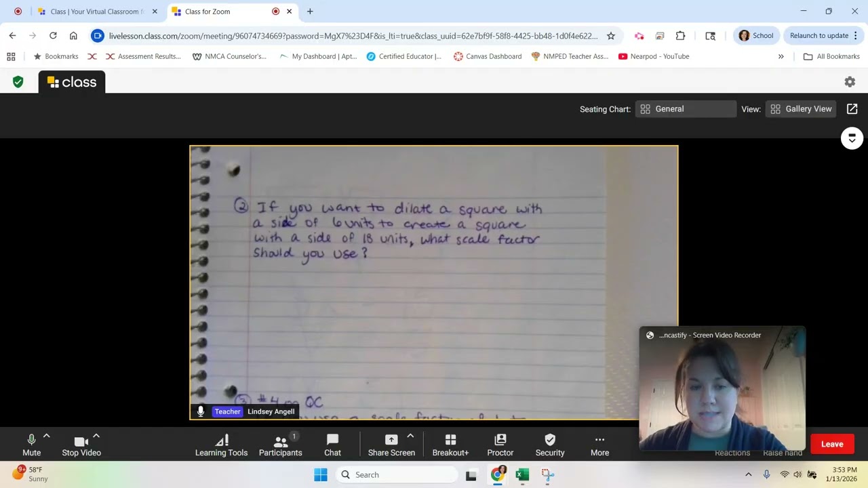868x488 pixels.
Task: Open the School profile button
Action: point(756,36)
